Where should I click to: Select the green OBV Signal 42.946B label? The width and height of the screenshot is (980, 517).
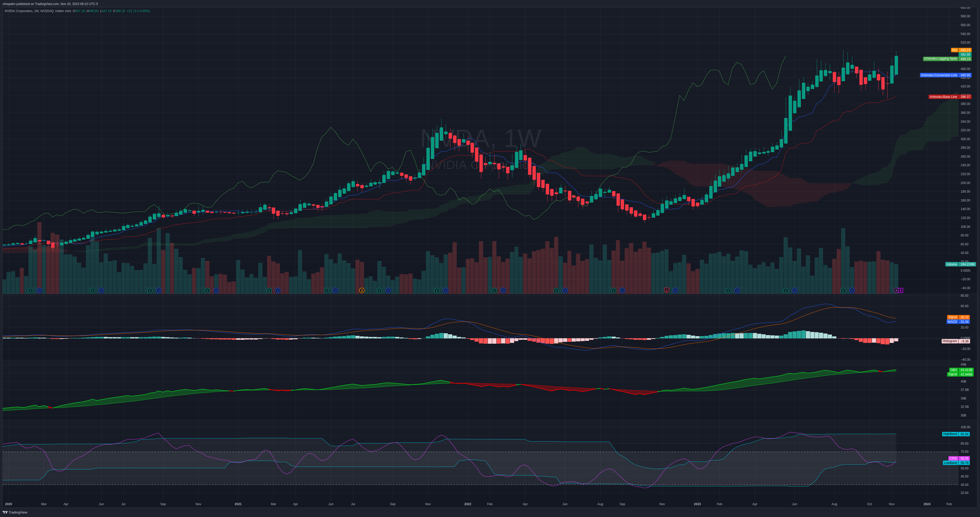pyautogui.click(x=960, y=374)
